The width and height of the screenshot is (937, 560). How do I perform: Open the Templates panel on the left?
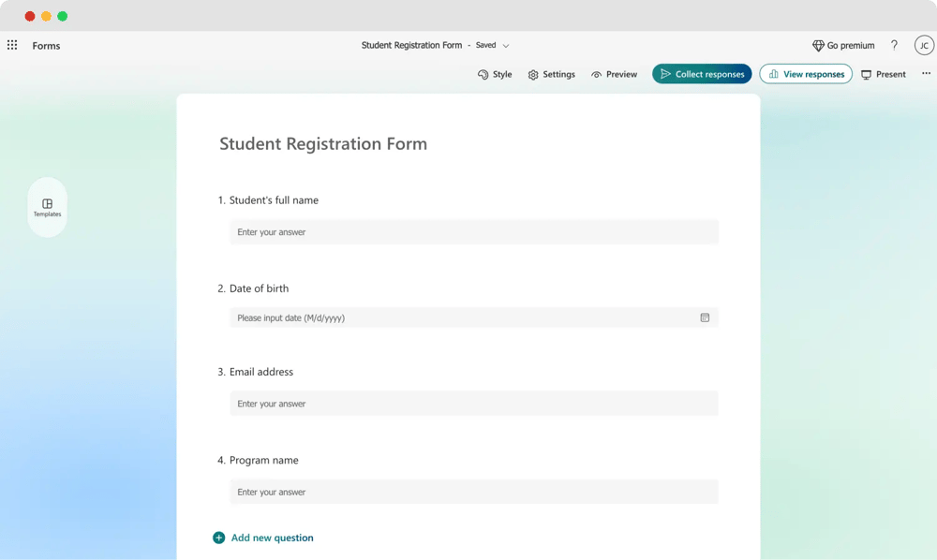(47, 207)
